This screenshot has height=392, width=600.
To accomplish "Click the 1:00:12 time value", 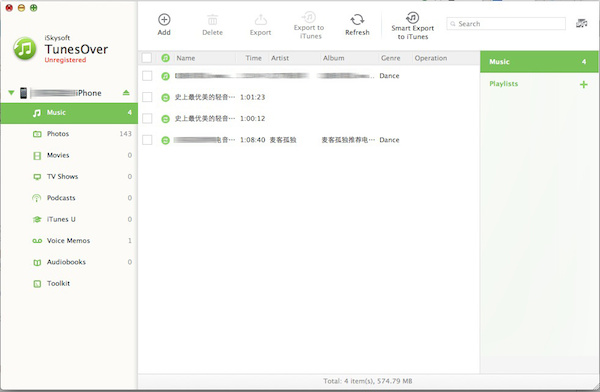I will click(x=253, y=119).
